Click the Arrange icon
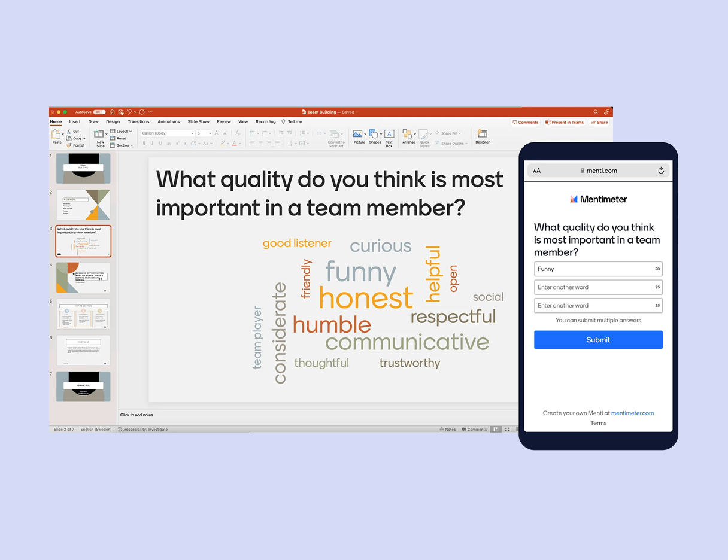The height and width of the screenshot is (560, 728). (x=408, y=135)
